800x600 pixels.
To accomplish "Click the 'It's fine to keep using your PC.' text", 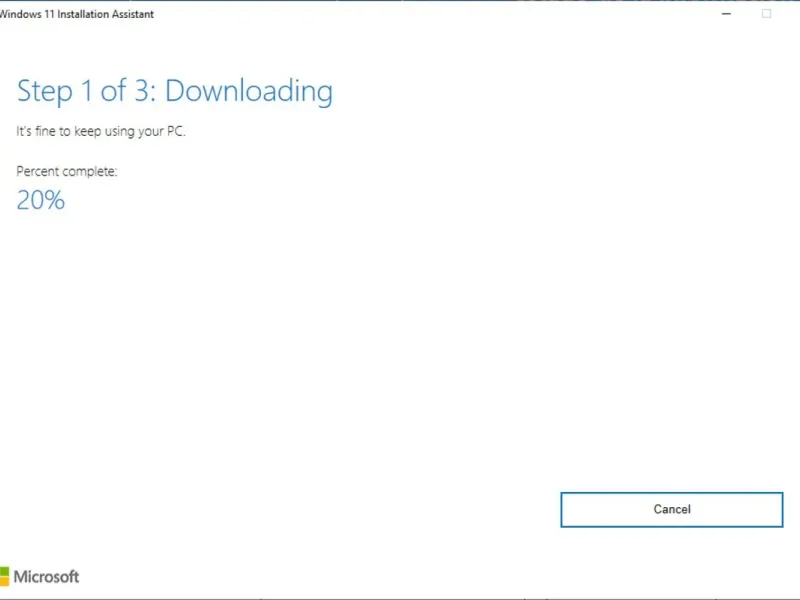I will tap(101, 132).
